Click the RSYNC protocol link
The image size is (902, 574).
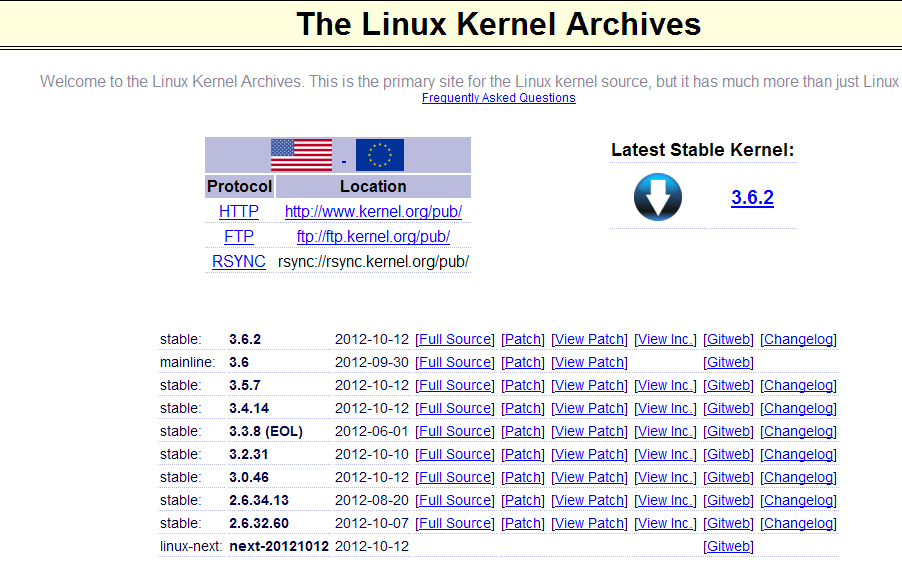click(x=239, y=261)
